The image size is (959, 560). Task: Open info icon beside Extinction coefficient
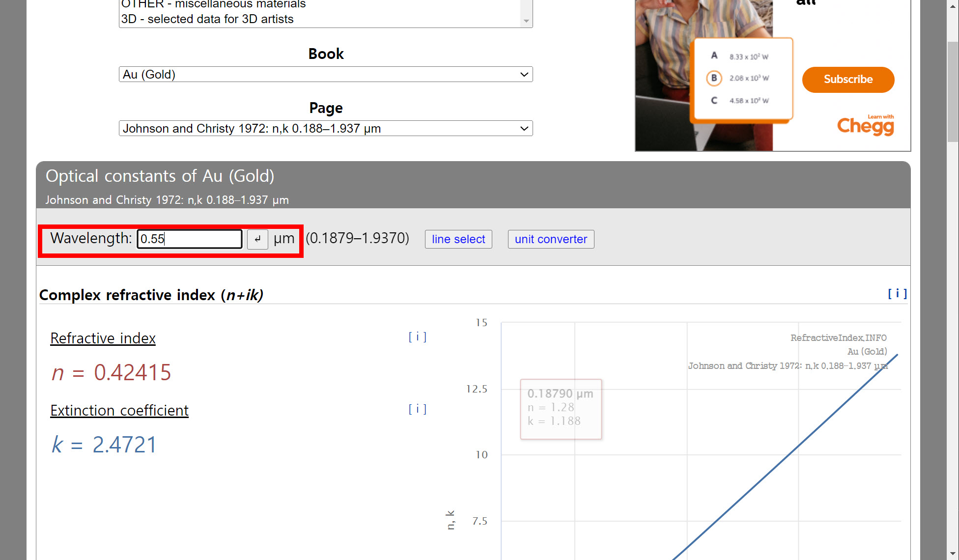pos(418,409)
